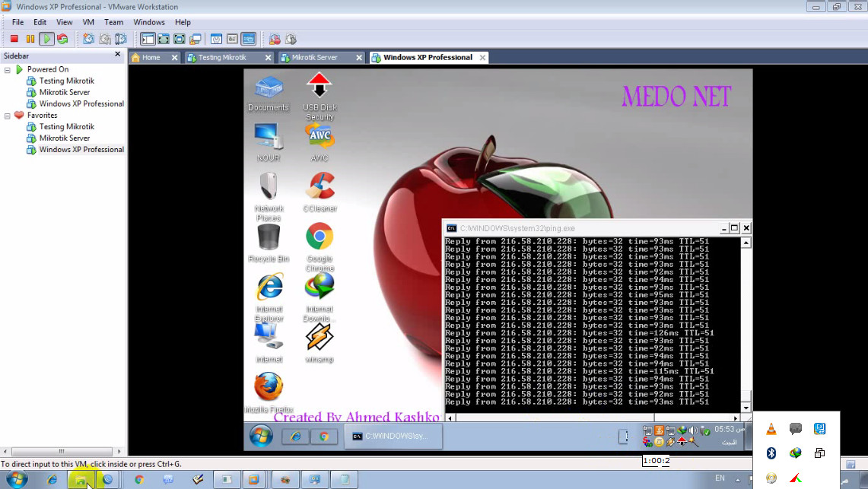Enter full screen mode via the toolbar icon

click(x=180, y=39)
